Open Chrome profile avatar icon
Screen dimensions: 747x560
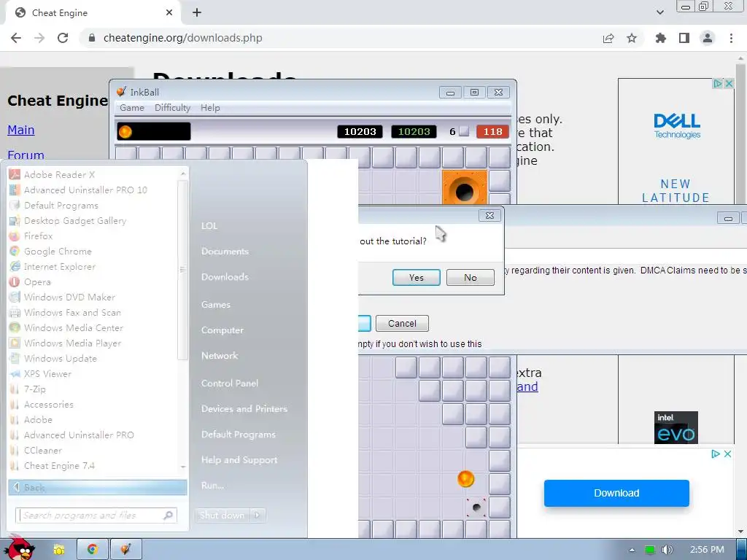click(708, 38)
